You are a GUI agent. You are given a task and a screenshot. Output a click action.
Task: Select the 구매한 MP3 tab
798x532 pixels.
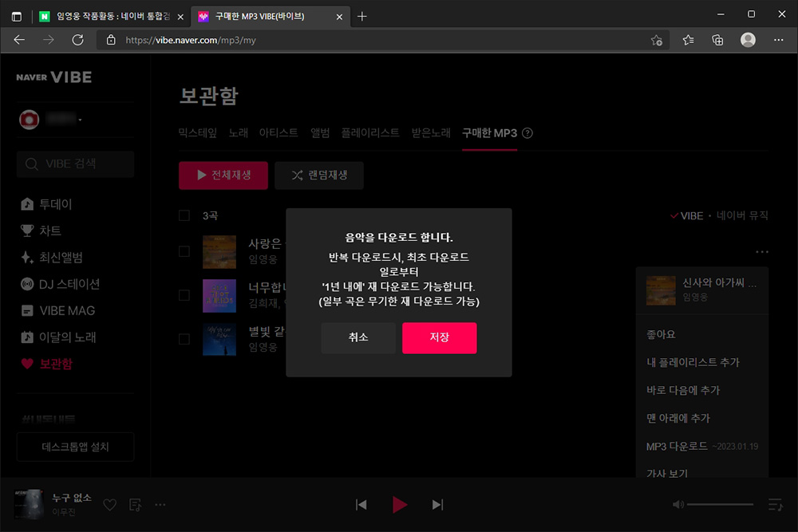point(490,133)
